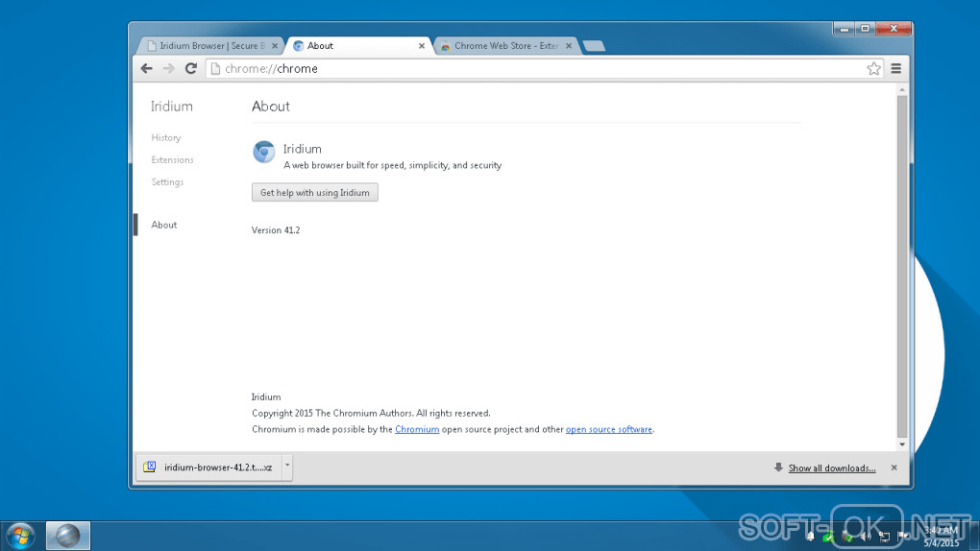Click the forward navigation arrow

coord(169,69)
